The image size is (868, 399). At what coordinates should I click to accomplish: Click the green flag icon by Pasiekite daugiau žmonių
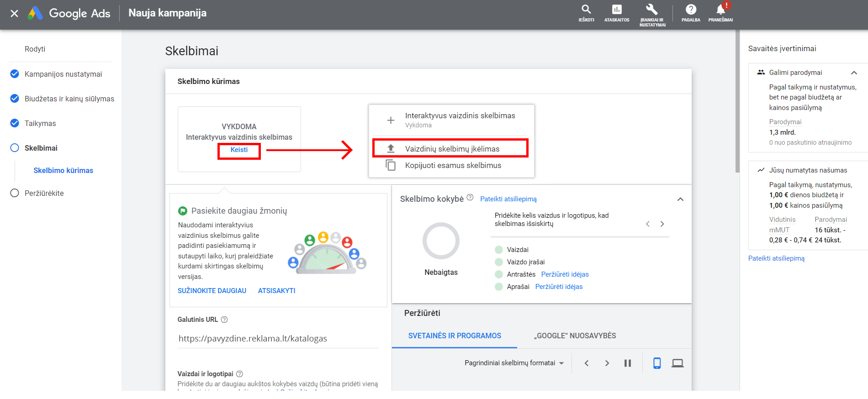point(183,211)
